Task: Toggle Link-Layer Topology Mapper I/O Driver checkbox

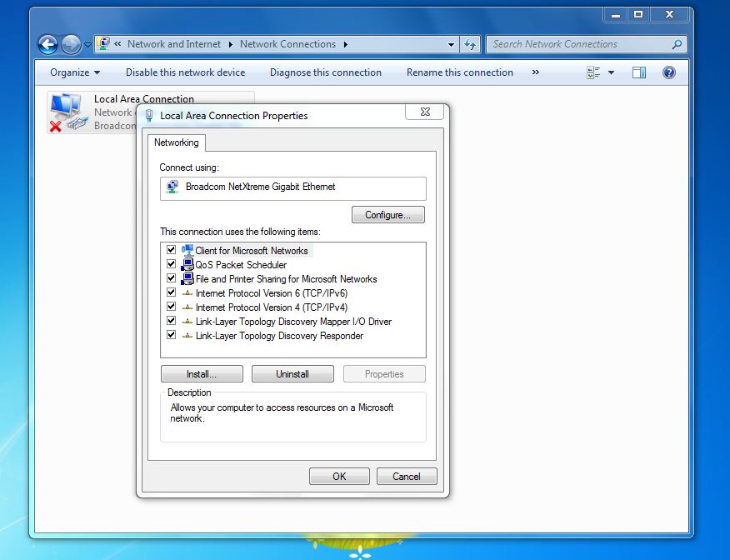Action: point(171,321)
